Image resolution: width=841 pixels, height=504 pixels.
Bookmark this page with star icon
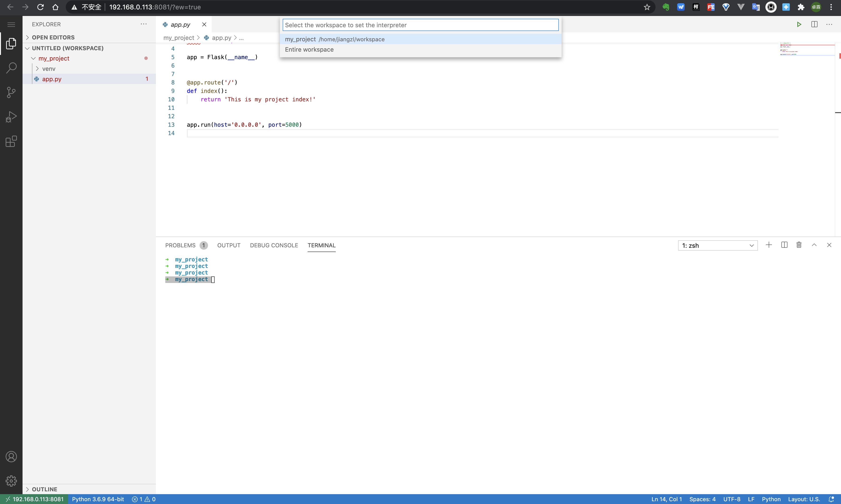click(x=647, y=7)
